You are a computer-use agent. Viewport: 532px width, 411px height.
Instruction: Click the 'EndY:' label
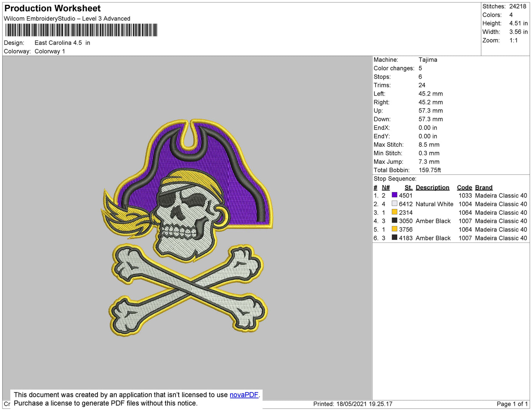(x=381, y=136)
